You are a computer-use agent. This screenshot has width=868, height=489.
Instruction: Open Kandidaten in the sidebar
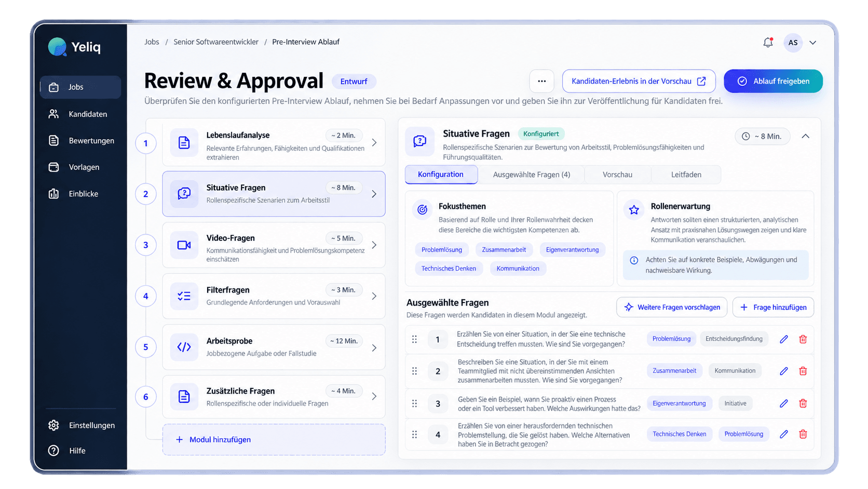pyautogui.click(x=80, y=114)
